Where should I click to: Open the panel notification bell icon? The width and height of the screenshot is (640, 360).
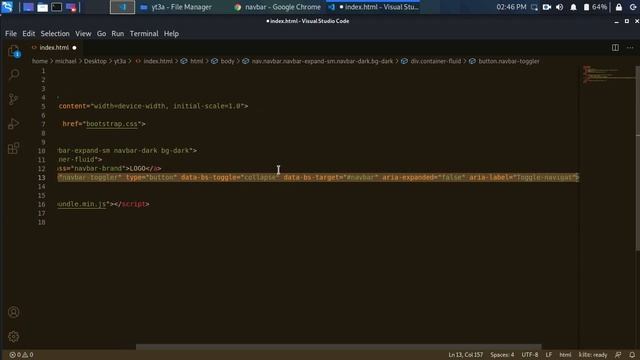coord(573,7)
